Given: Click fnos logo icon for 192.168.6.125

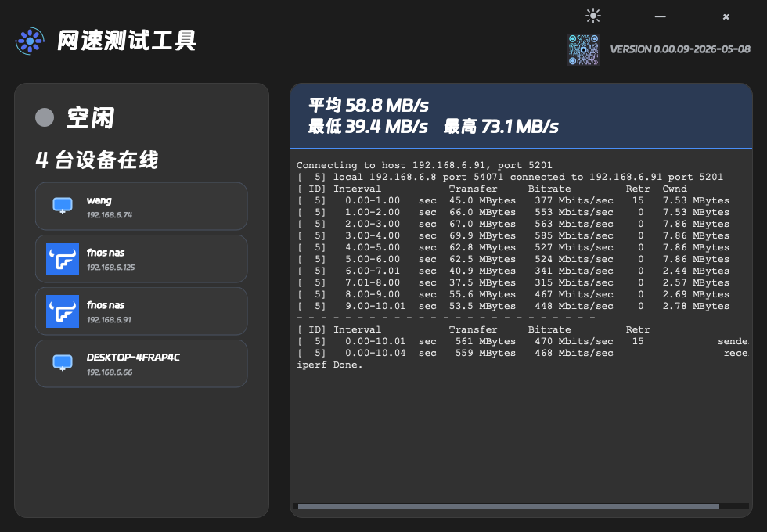Looking at the screenshot, I should tap(63, 259).
